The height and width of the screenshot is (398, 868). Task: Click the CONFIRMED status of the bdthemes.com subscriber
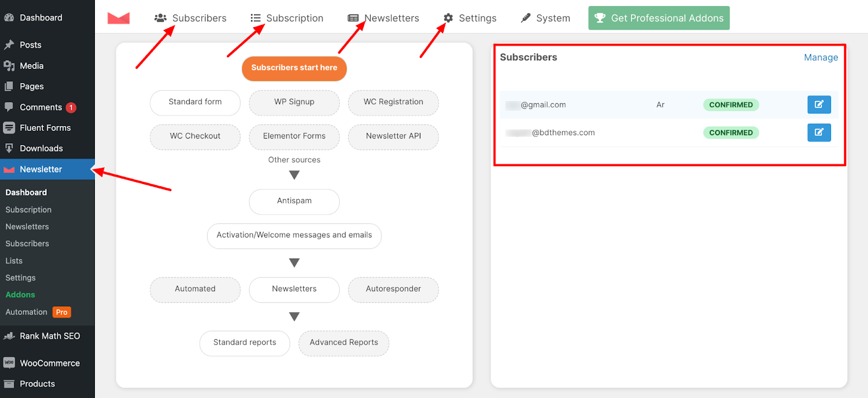pyautogui.click(x=731, y=132)
